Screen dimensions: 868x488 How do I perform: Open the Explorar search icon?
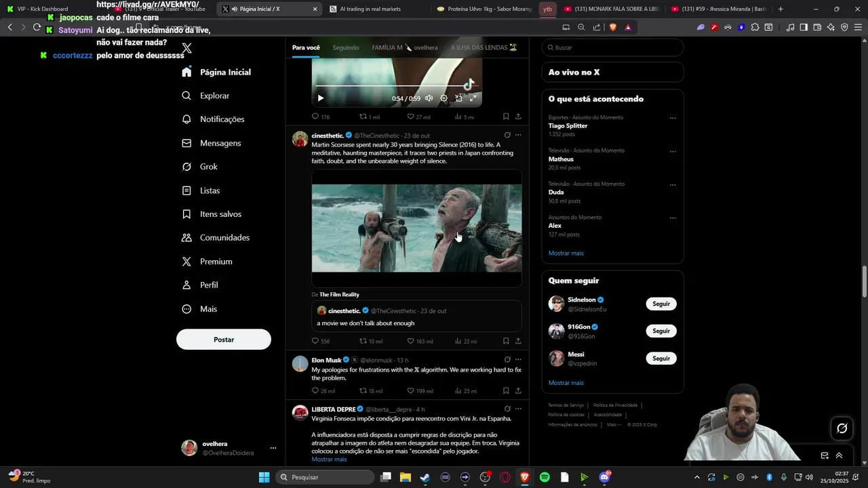pyautogui.click(x=186, y=96)
